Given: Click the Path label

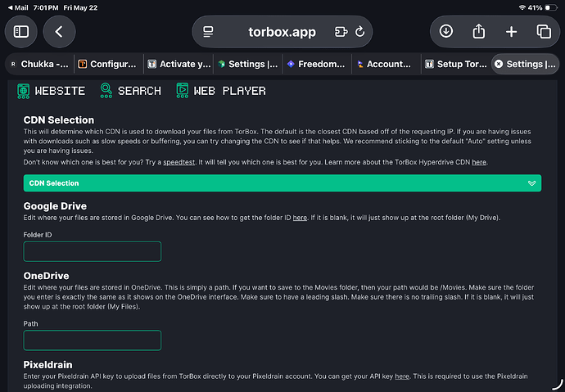Looking at the screenshot, I should coord(30,323).
